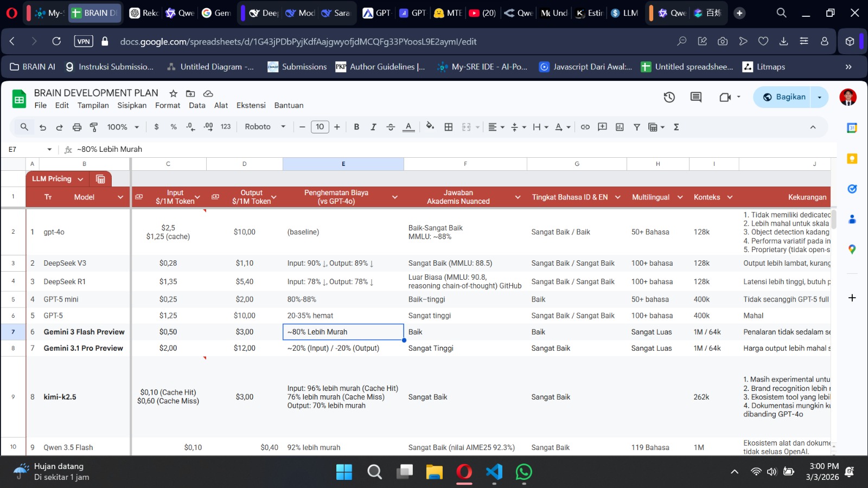Open the File menu
868x488 pixels.
tap(41, 105)
